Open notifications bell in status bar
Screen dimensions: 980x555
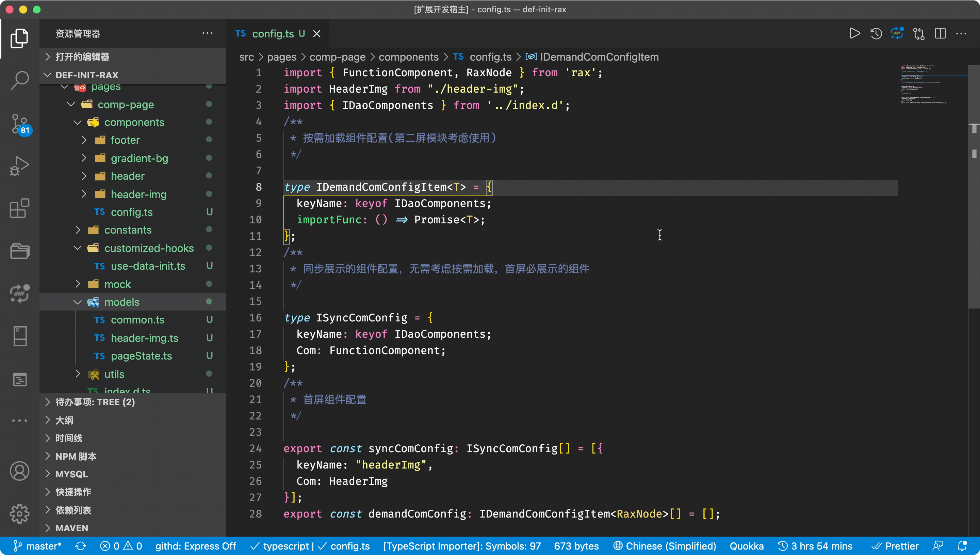point(963,546)
